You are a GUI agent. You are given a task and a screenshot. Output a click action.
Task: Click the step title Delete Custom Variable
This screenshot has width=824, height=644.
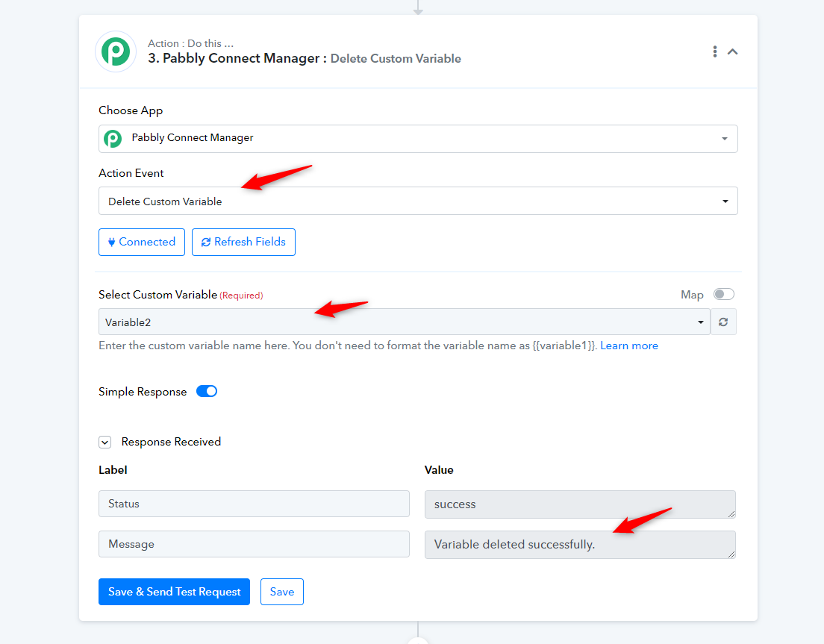click(x=396, y=58)
